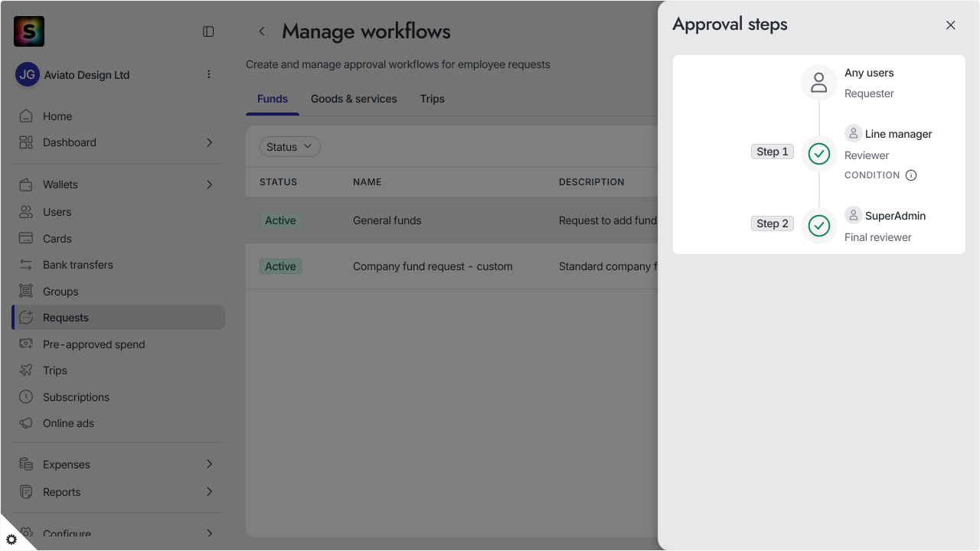Click the settings gear in the bottom corner
This screenshot has width=980, height=551.
tap(11, 539)
